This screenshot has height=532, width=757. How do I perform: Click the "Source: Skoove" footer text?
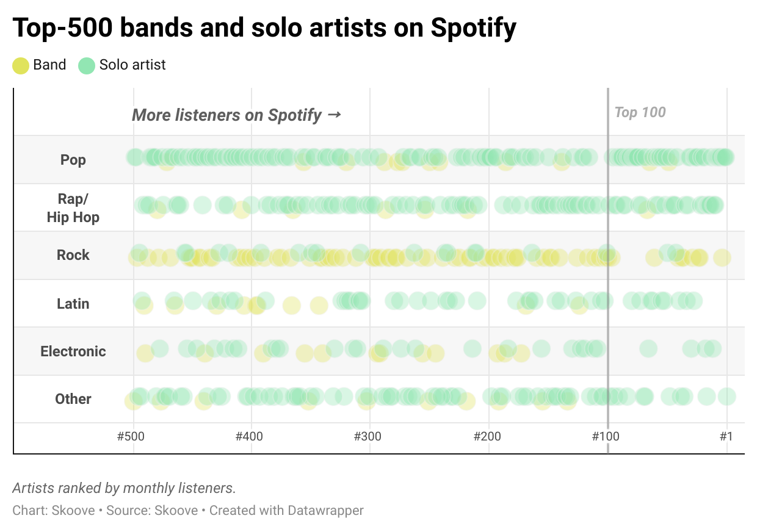click(x=152, y=510)
